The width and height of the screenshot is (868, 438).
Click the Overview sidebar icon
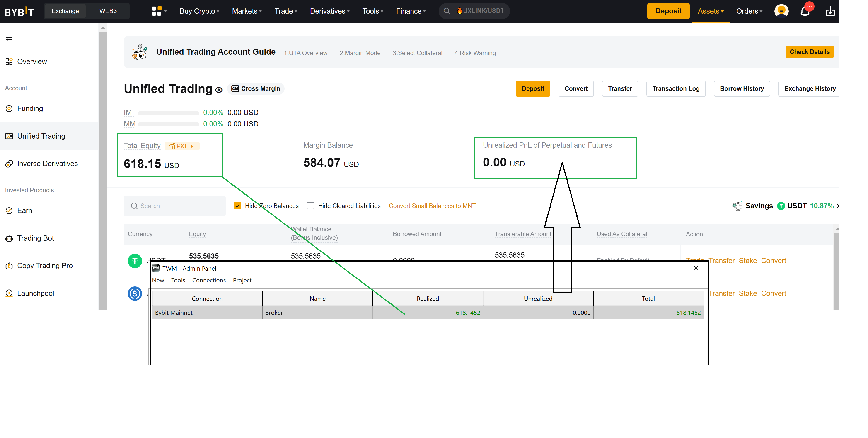(9, 61)
